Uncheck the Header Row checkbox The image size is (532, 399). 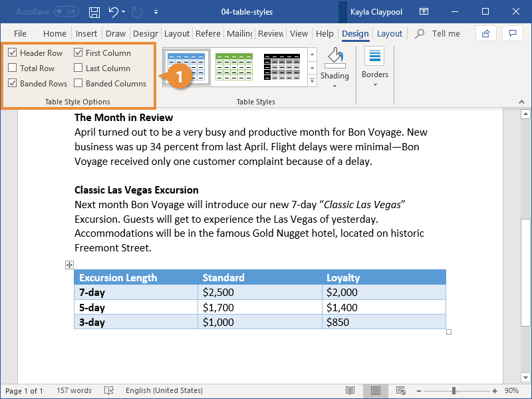[x=13, y=53]
